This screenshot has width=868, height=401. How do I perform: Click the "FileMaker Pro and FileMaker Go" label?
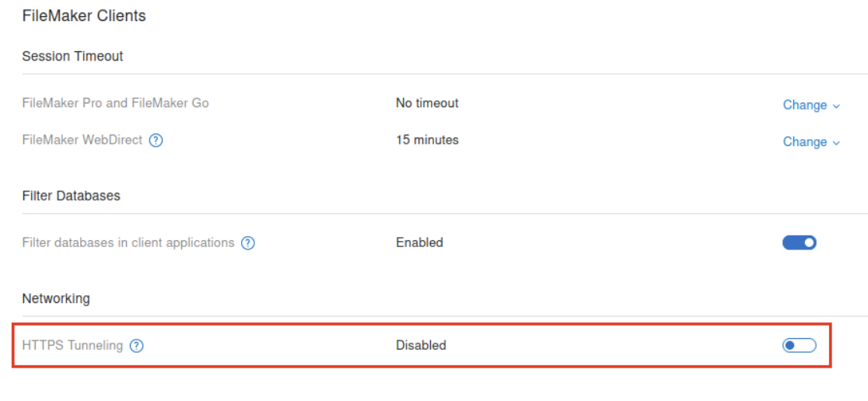click(x=115, y=103)
